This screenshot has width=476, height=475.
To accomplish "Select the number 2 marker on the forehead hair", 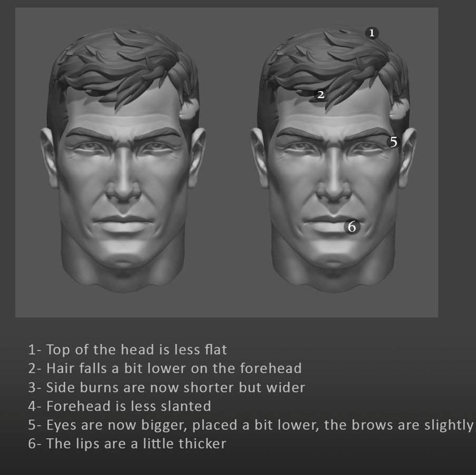I will click(x=321, y=95).
